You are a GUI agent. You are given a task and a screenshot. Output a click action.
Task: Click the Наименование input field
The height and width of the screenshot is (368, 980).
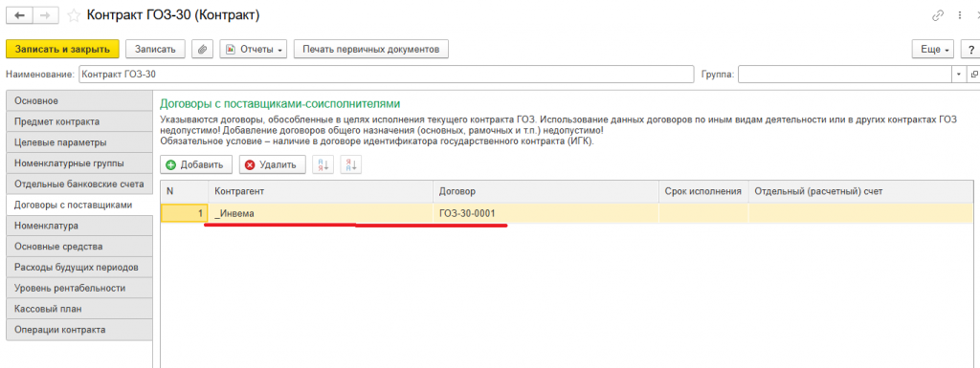coord(386,75)
